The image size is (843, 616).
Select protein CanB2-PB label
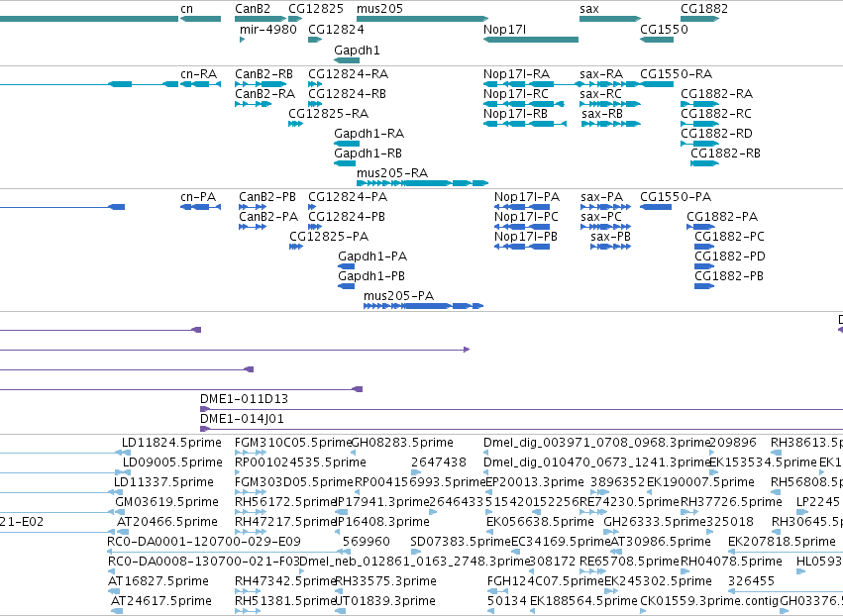click(x=267, y=197)
